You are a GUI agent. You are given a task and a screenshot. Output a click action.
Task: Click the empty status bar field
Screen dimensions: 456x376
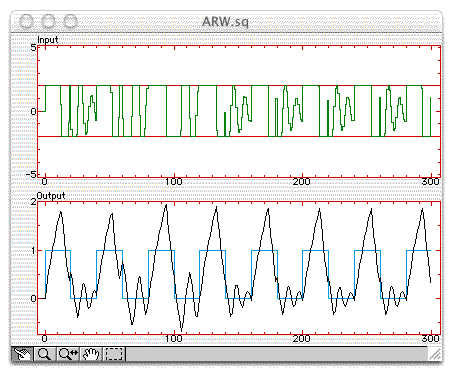point(277,354)
